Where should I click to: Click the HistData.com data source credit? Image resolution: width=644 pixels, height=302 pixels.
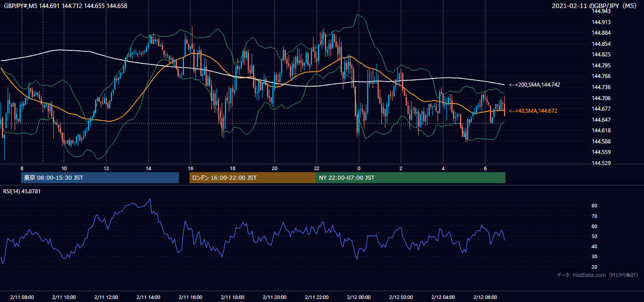pyautogui.click(x=598, y=275)
